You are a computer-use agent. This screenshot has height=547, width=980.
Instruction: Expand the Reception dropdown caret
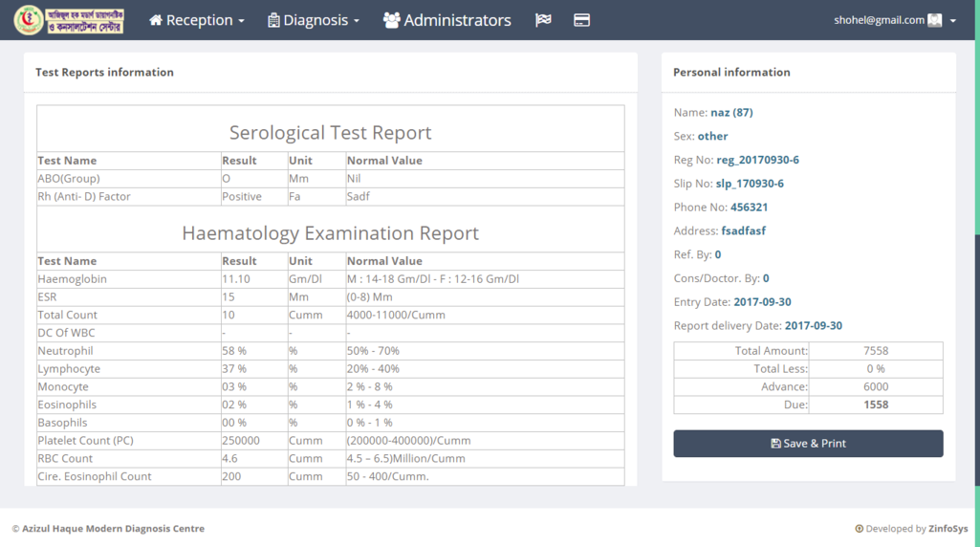pos(242,21)
